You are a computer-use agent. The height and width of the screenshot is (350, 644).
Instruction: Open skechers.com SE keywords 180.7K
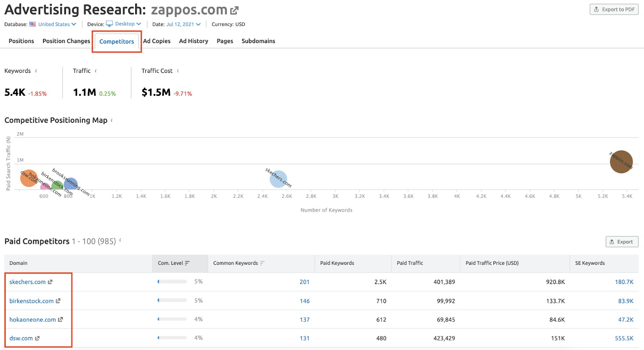click(x=624, y=282)
